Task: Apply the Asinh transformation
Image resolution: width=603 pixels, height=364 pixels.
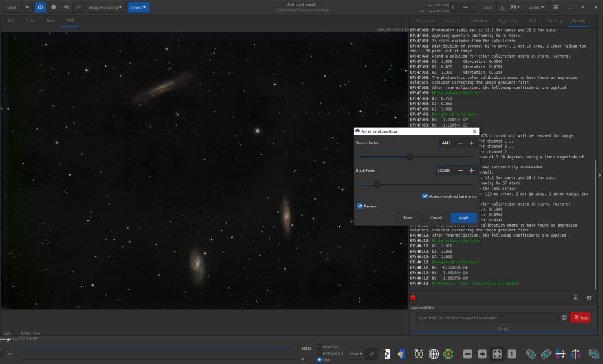Action: [x=464, y=218]
